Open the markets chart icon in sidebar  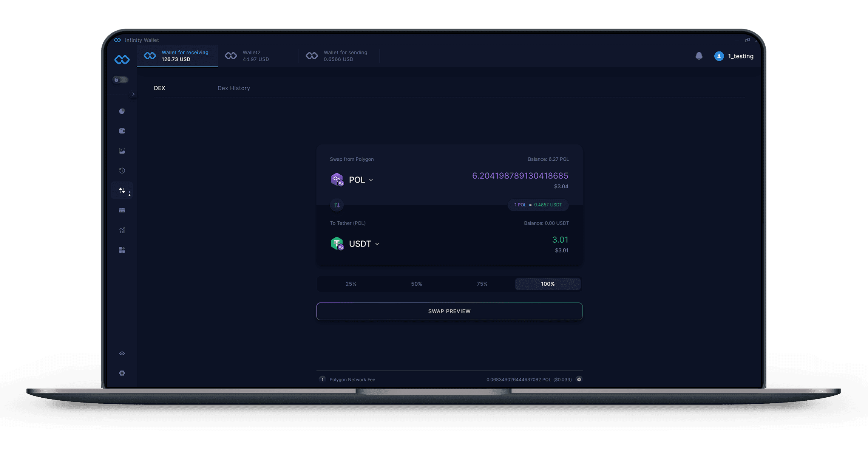click(x=122, y=230)
